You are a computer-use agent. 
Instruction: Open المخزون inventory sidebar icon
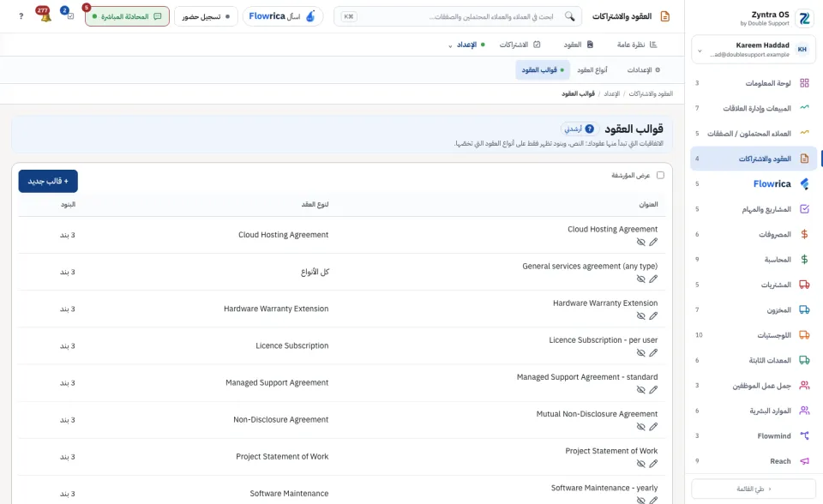click(x=804, y=309)
